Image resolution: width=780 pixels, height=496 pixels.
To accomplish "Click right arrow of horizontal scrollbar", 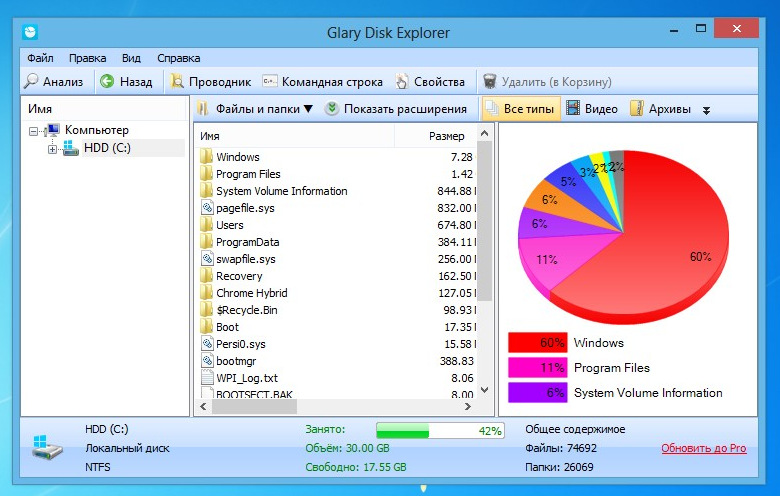I will coord(468,406).
